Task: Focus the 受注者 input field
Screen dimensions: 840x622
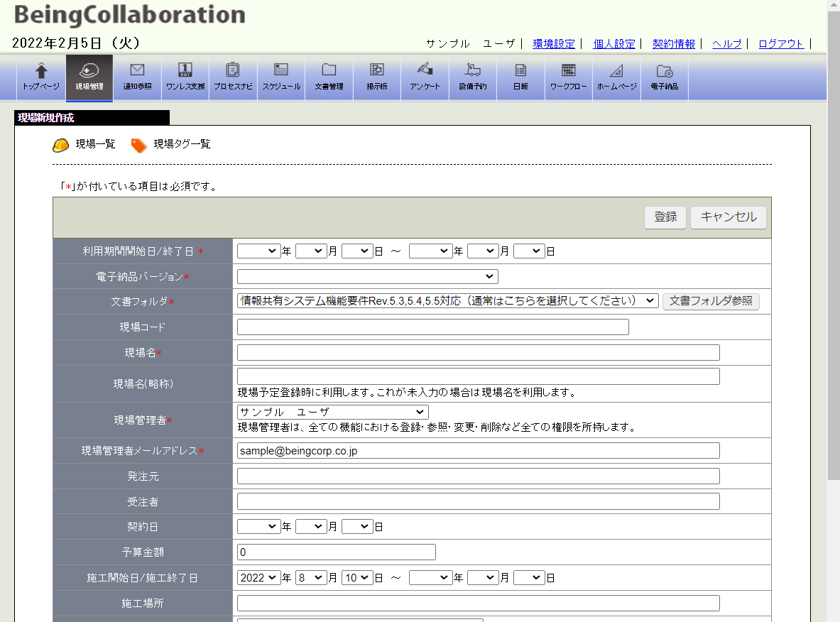Action: [479, 501]
